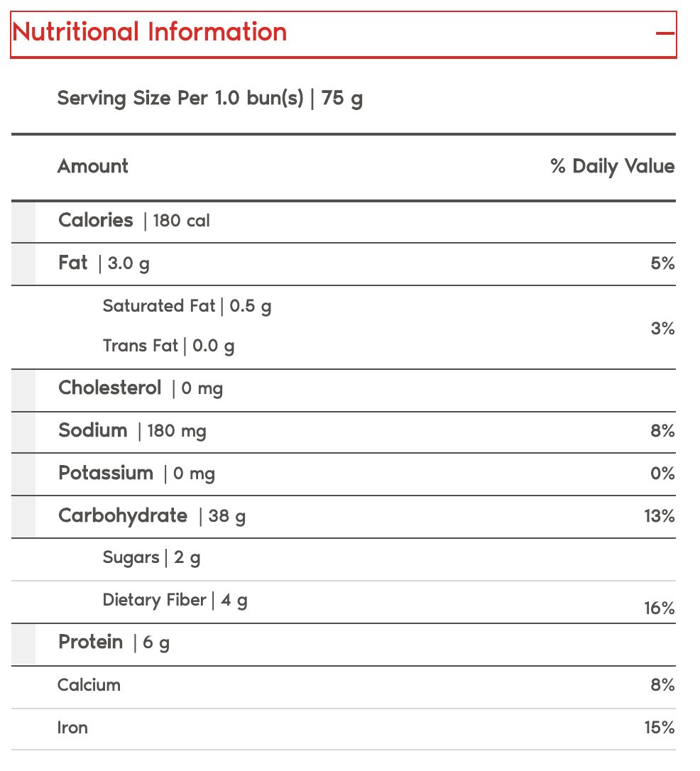The image size is (700, 771).
Task: Click the 13% daily value for Carbohydrate
Action: [x=660, y=516]
